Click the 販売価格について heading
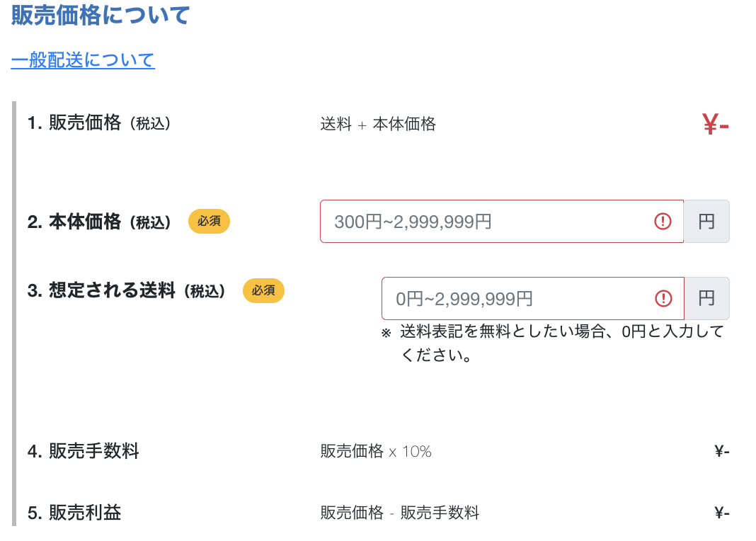This screenshot has height=541, width=756. click(x=99, y=14)
